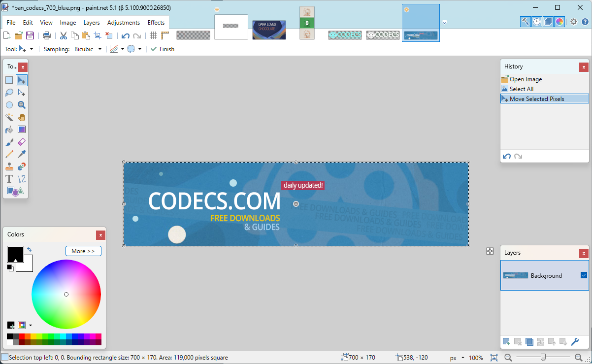Select the Pencil tool
The width and height of the screenshot is (592, 364).
coord(9,154)
